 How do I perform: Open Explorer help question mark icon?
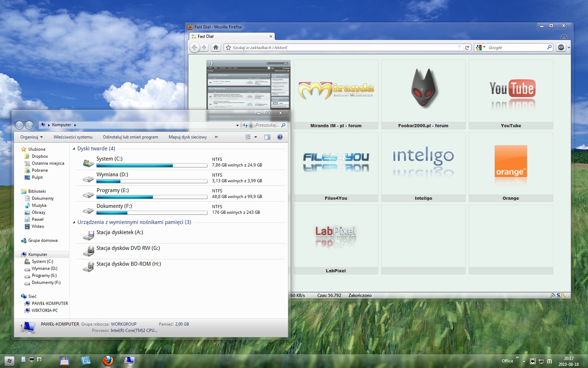(x=280, y=137)
